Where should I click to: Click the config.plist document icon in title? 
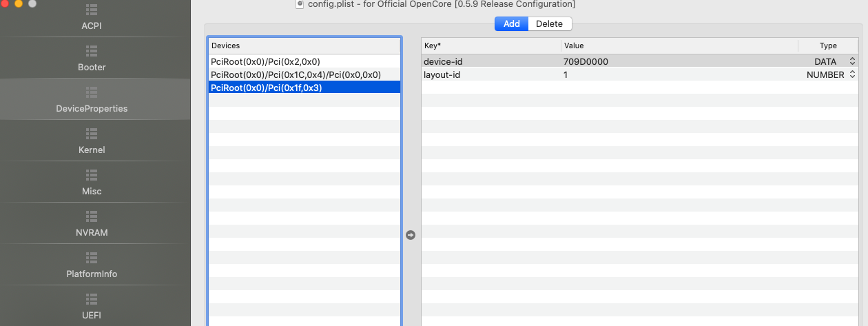coord(300,4)
